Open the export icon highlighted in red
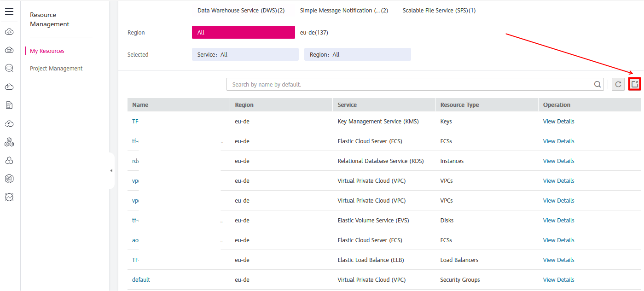This screenshot has height=291, width=644. (x=634, y=84)
